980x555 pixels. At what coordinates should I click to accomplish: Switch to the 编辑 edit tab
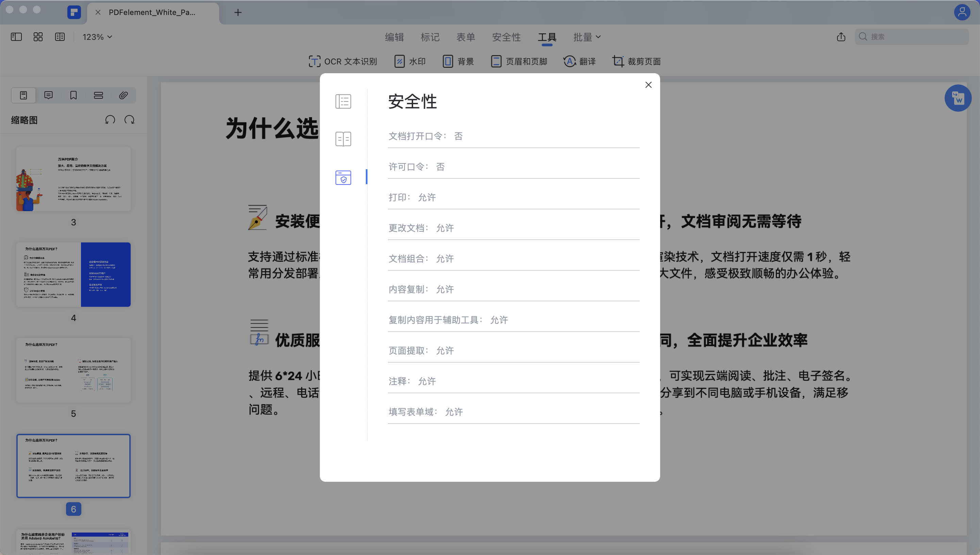click(394, 36)
